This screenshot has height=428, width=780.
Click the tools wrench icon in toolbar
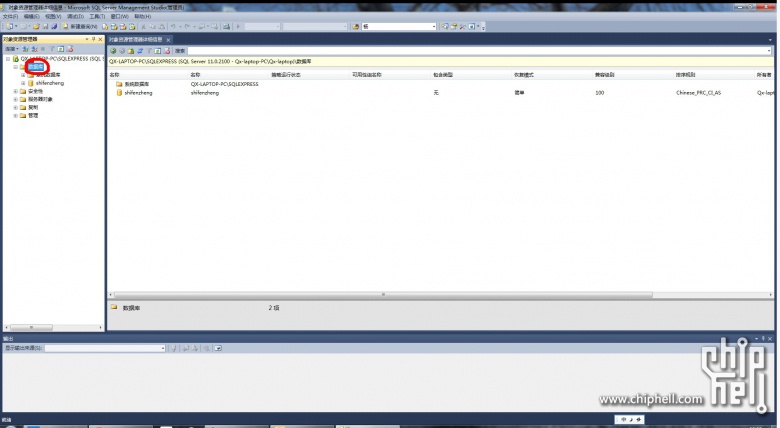tap(463, 26)
